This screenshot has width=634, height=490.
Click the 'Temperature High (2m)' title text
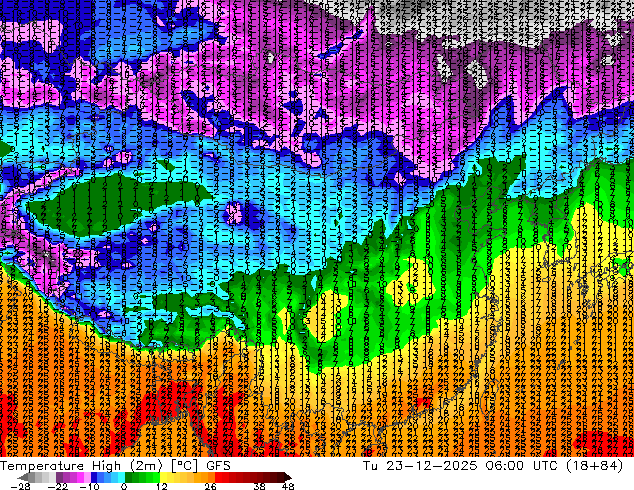point(81,466)
